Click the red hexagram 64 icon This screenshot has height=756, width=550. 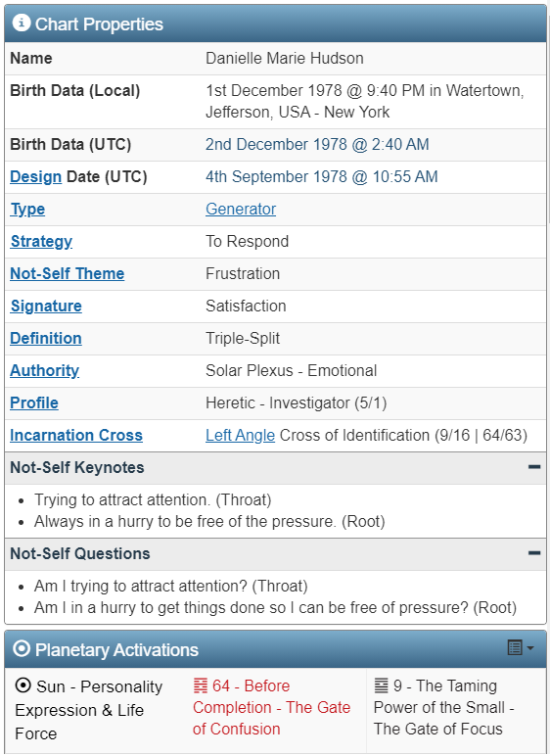[200, 685]
